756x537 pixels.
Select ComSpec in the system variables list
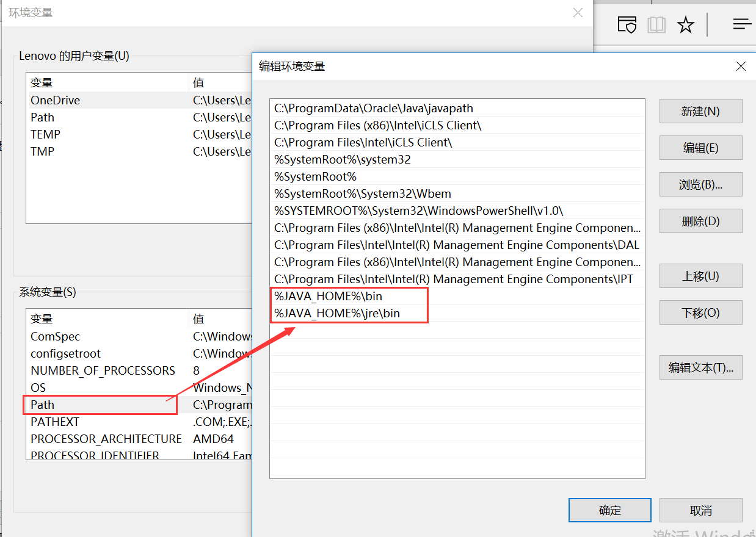140,336
